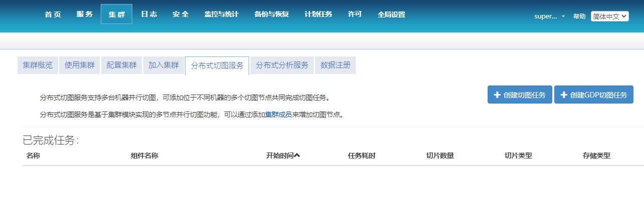Screen dimensions: 644x213
Task: Open 备份与恢复 in the top menu
Action: pos(271,14)
